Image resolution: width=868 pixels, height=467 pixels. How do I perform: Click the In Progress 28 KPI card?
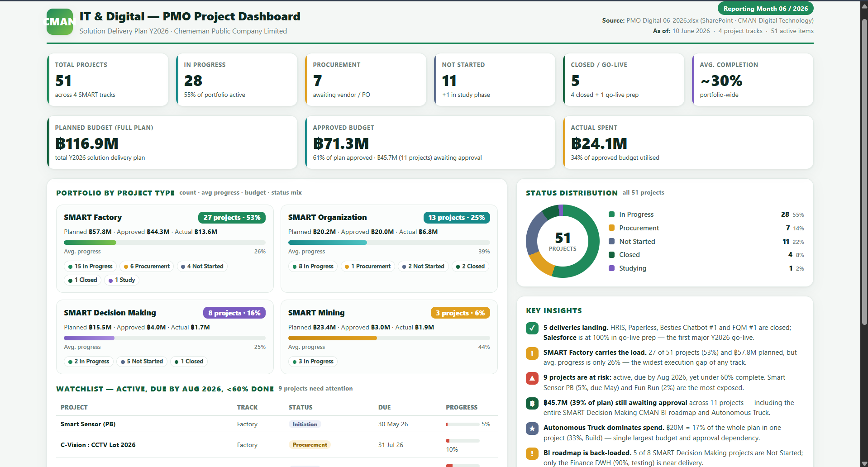point(237,80)
